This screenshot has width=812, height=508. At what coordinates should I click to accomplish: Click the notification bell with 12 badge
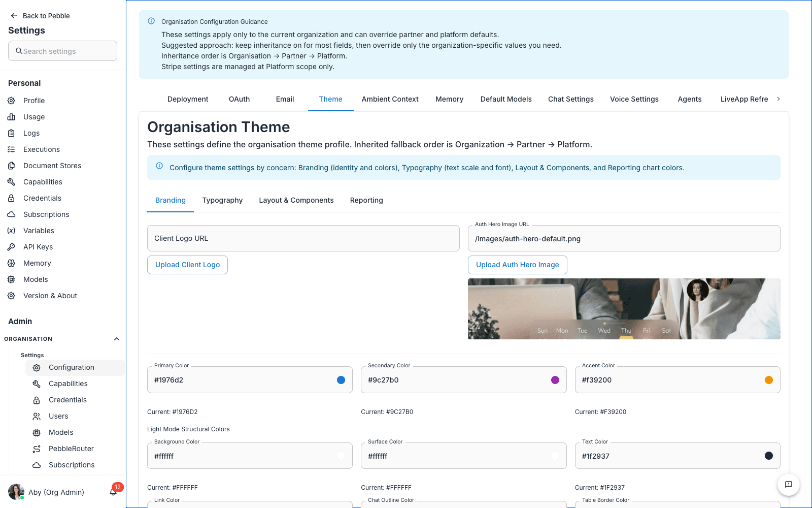(114, 491)
